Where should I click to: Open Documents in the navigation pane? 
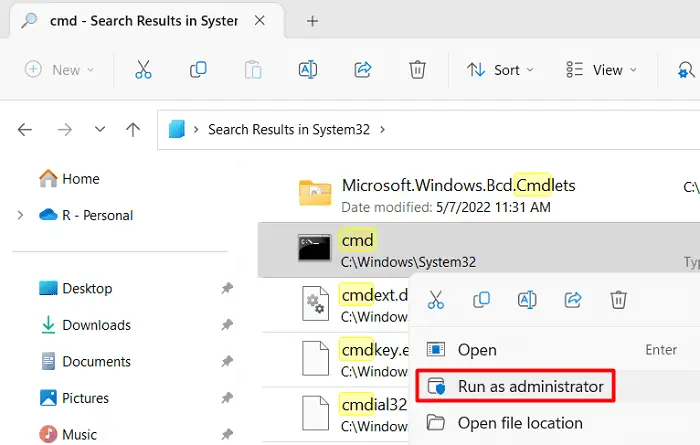pyautogui.click(x=86, y=362)
